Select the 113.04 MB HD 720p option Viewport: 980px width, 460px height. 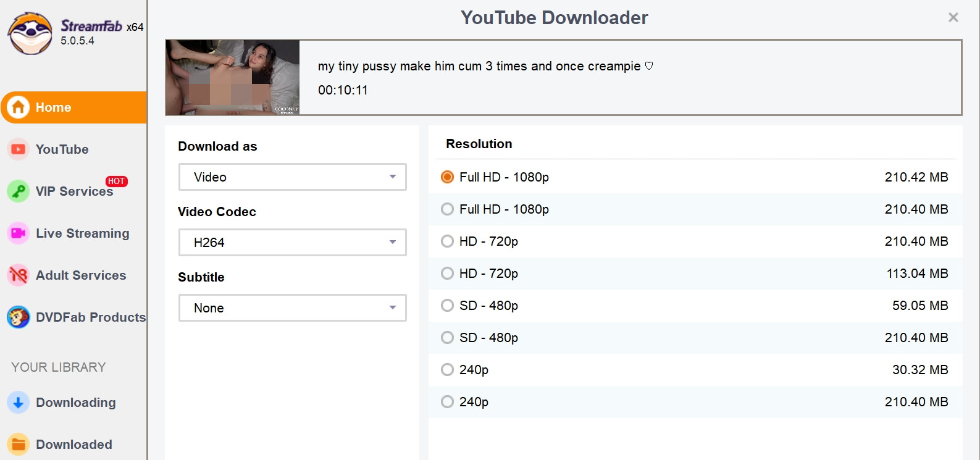coord(695,274)
